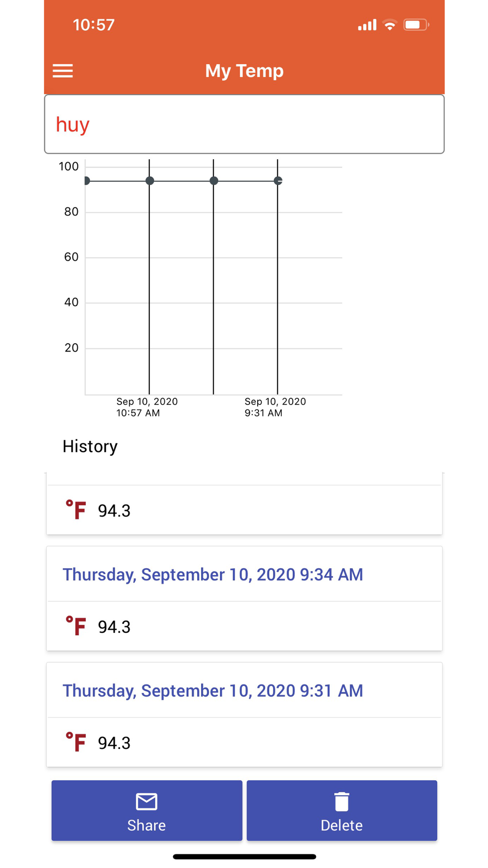488x868 pixels.
Task: Select the leftmost chart data point on the y-axis
Action: tap(86, 181)
